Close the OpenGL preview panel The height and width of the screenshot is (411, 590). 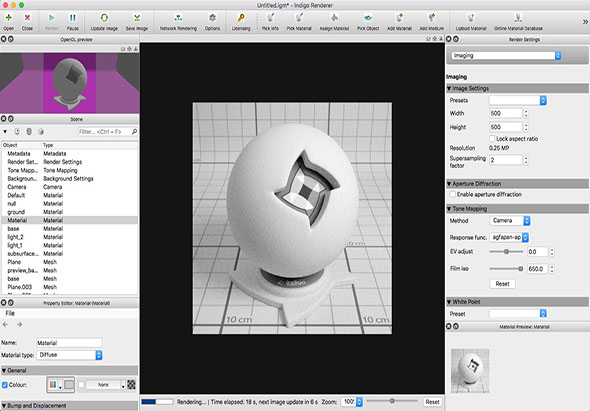tap(3, 39)
